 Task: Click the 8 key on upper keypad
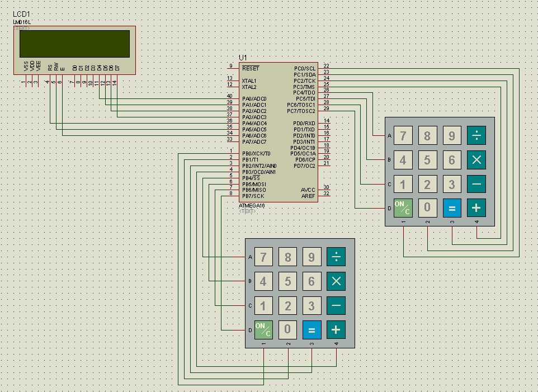(x=427, y=135)
